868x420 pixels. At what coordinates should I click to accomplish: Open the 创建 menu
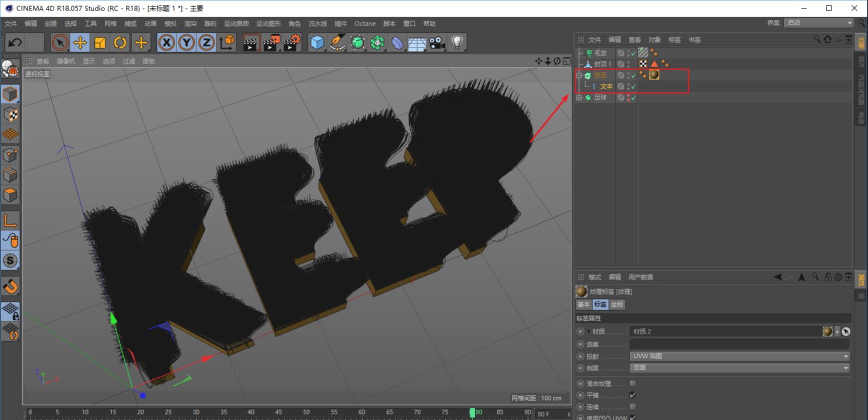(50, 23)
